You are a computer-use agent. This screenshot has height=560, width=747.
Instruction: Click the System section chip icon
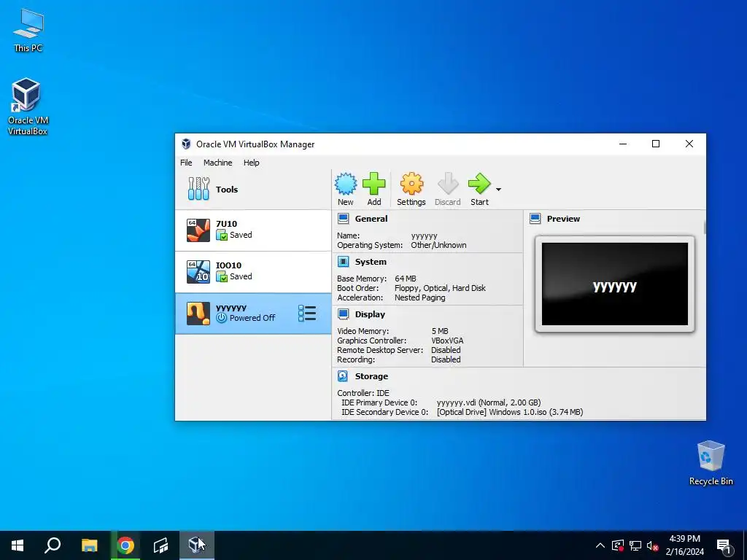pos(343,262)
